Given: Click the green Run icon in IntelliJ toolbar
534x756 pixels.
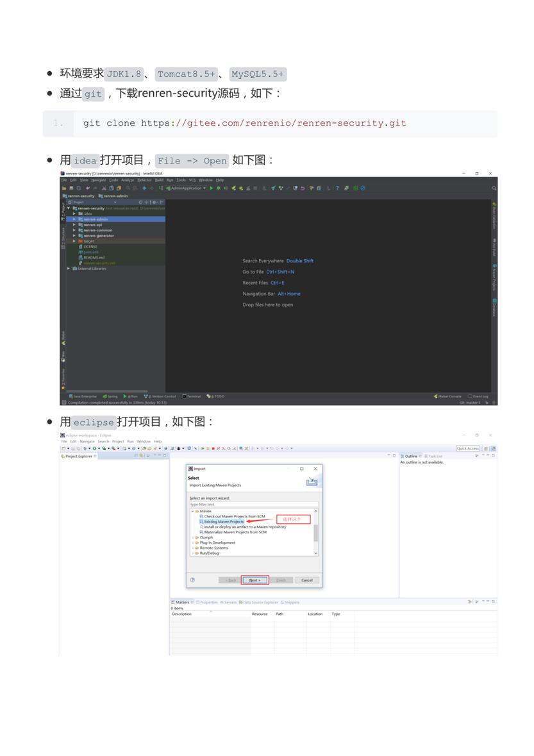Looking at the screenshot, I should click(x=211, y=188).
